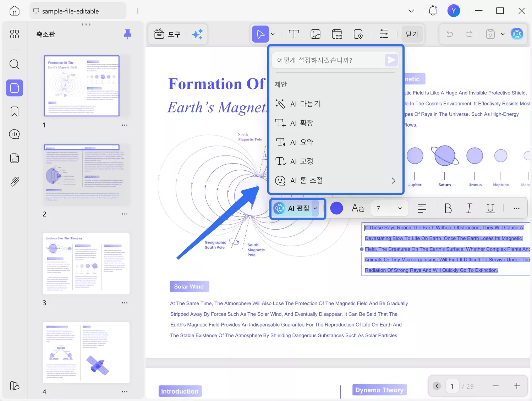Toggle bold formatting
This screenshot has height=401, width=532.
(448, 208)
